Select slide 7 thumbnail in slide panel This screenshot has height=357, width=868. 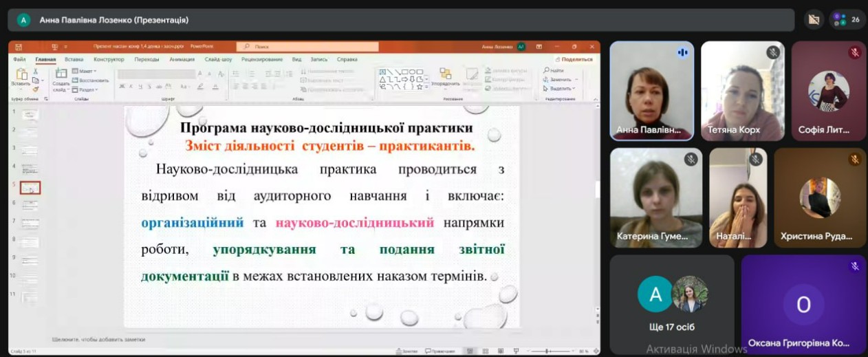[30, 224]
